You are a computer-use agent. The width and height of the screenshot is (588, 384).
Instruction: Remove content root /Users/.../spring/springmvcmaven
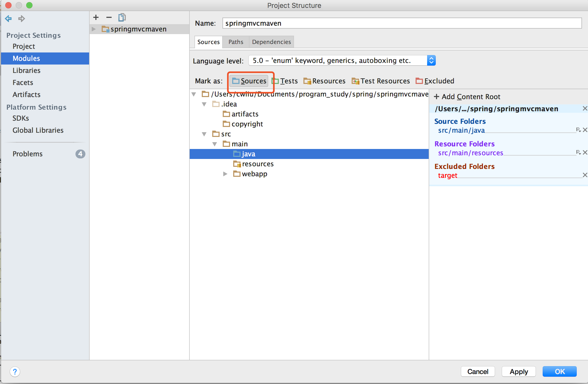click(585, 109)
